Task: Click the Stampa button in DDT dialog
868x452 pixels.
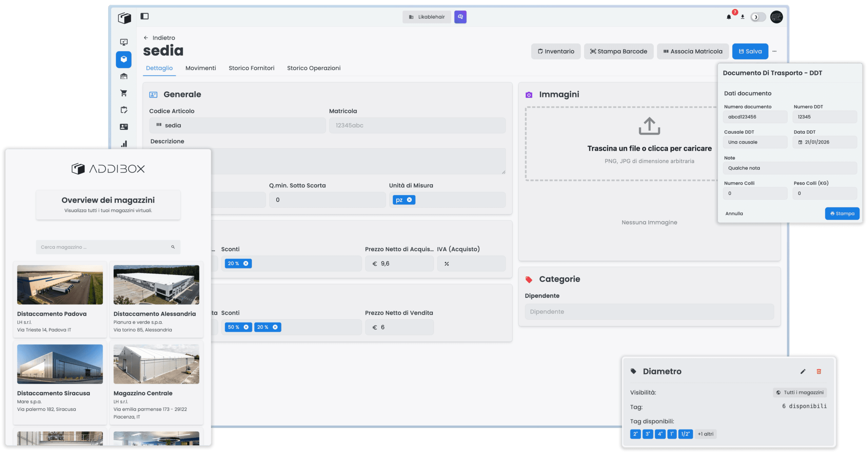Action: pos(842,213)
